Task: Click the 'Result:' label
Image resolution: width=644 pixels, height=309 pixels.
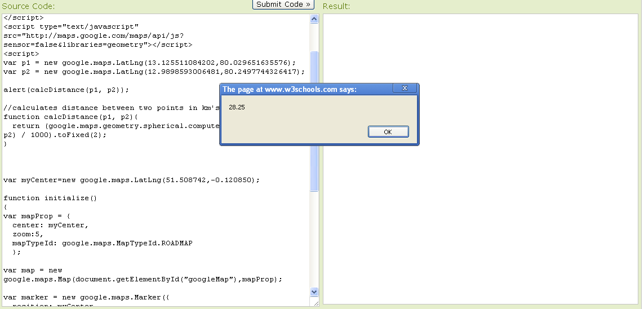Action: click(x=336, y=6)
